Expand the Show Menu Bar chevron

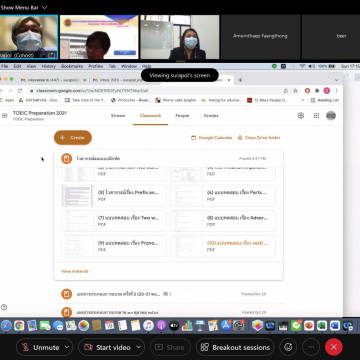point(45,7)
